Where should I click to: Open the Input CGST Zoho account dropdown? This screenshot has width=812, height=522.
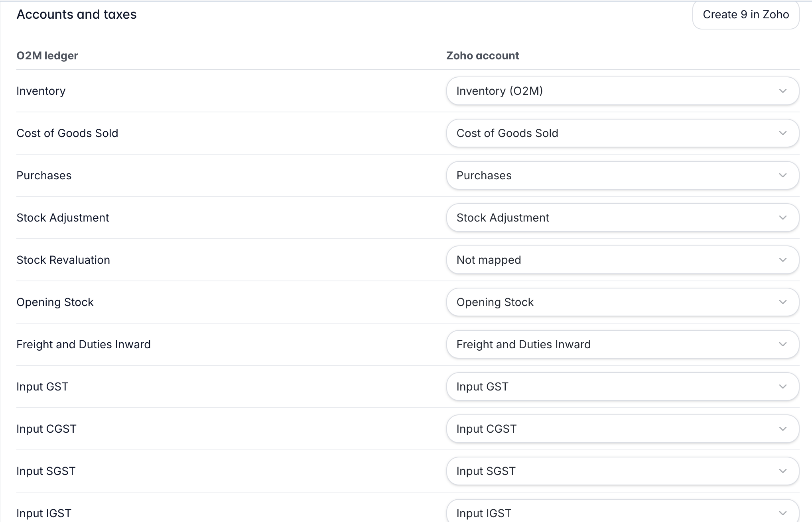[623, 429]
